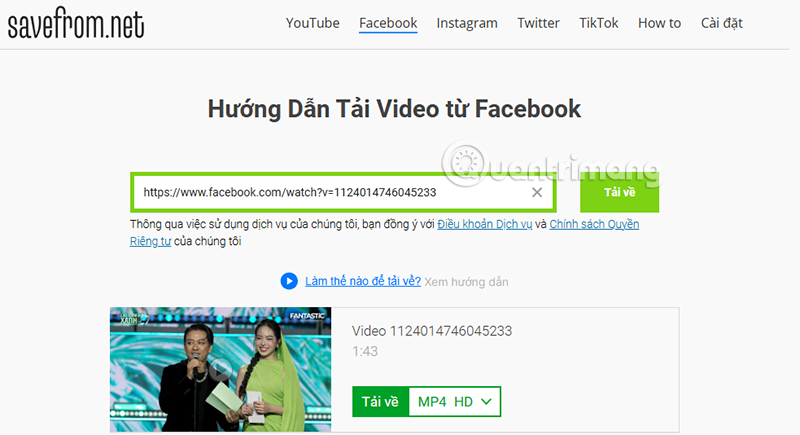The height and width of the screenshot is (435, 800).
Task: Open the Cài đặt menu item
Action: point(721,23)
